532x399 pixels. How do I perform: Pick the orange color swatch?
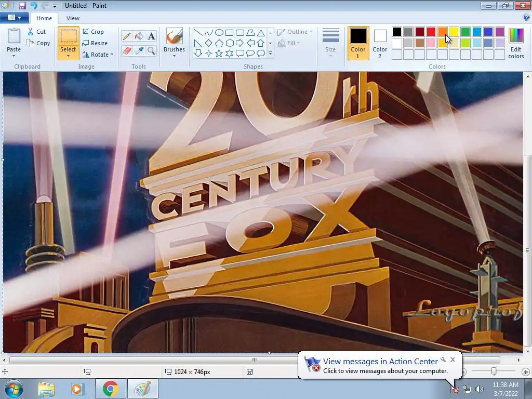point(443,32)
